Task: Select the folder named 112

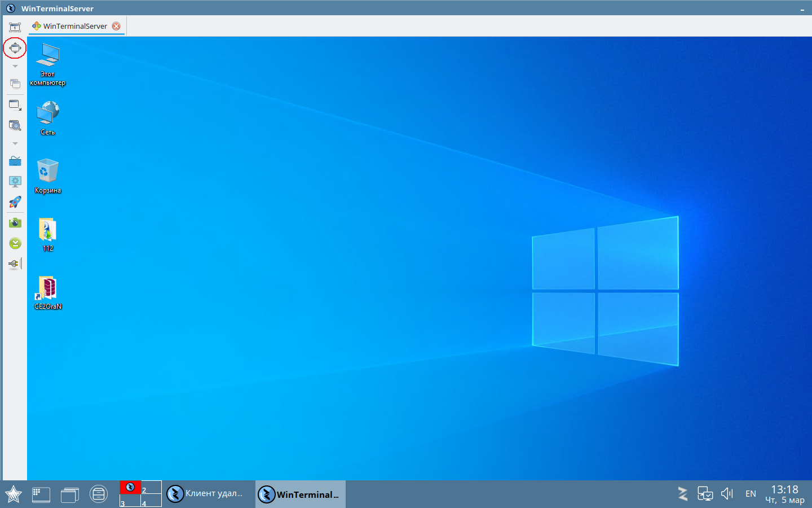Action: click(48, 234)
